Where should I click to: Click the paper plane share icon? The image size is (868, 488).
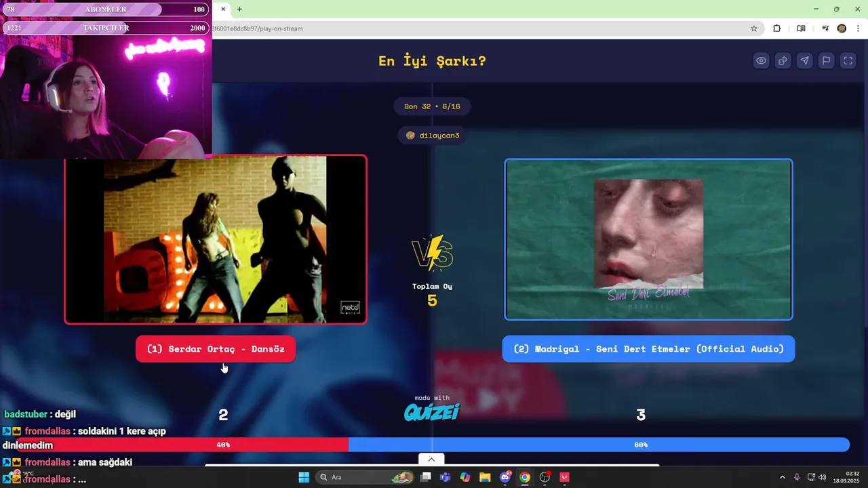pos(805,61)
